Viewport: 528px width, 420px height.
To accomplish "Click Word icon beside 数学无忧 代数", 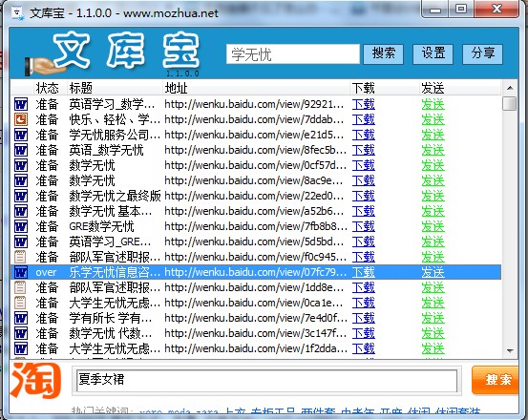I will 21,333.
